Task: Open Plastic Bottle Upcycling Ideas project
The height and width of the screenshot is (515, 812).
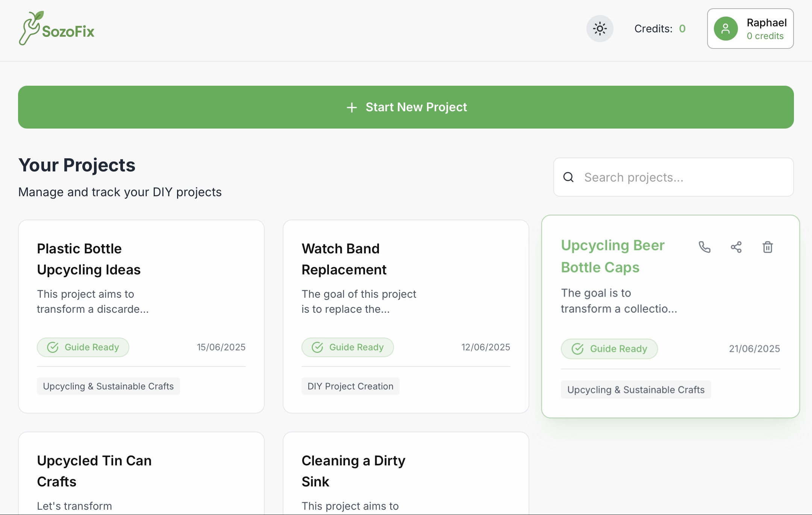Action: point(89,259)
